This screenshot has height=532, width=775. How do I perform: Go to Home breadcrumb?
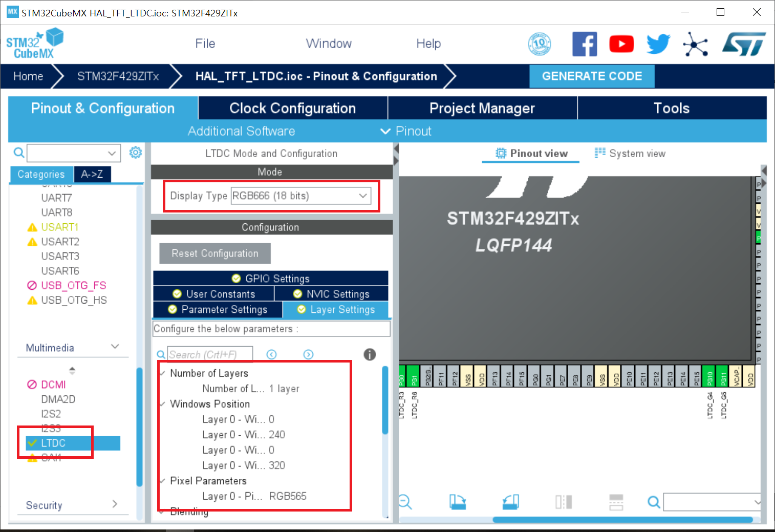coord(28,76)
